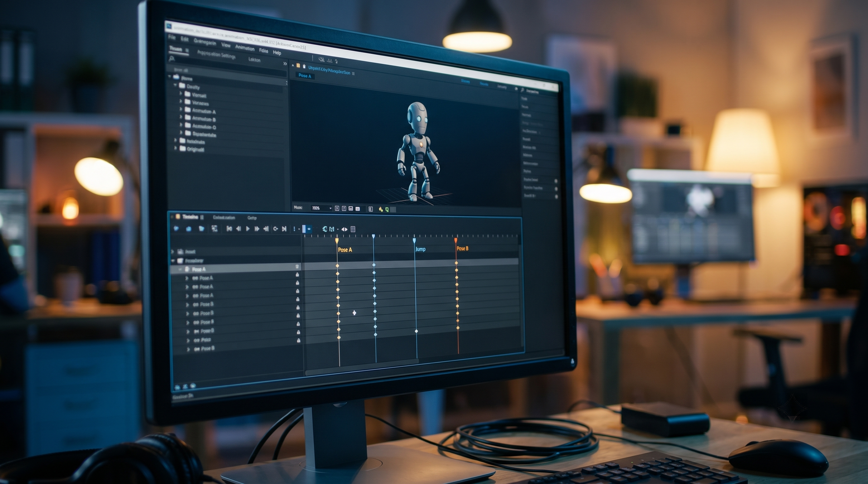868x484 pixels.
Task: Click the grid icon in the timeline toolbar
Action: click(x=353, y=229)
